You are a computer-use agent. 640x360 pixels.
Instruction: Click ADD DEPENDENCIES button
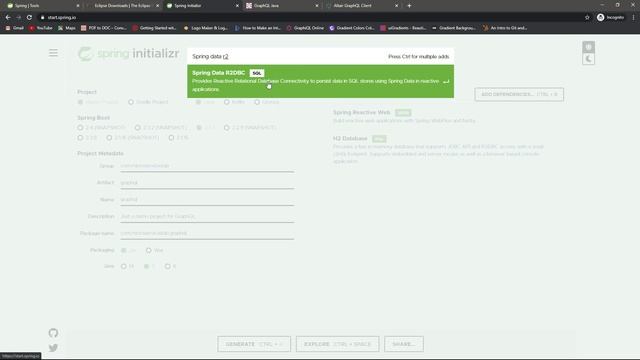point(519,94)
